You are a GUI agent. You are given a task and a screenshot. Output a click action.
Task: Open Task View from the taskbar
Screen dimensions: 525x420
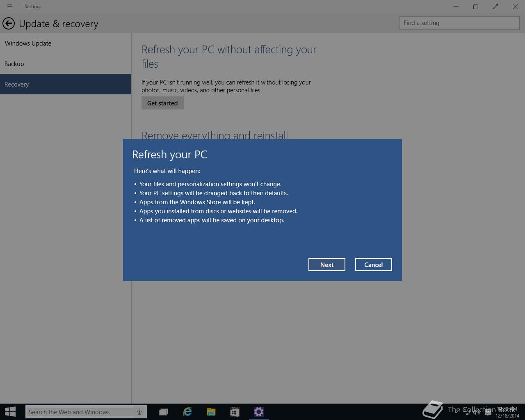pos(164,412)
